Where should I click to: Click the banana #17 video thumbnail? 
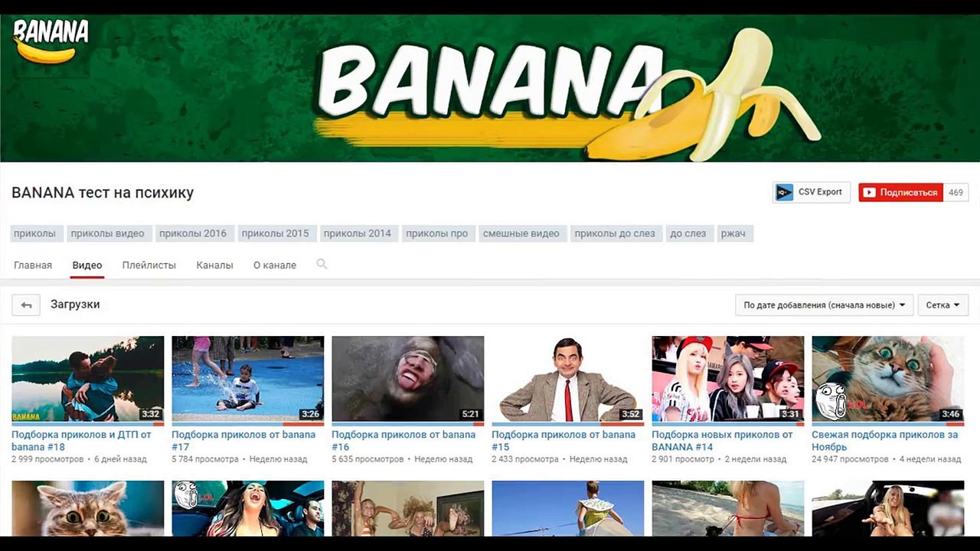tap(247, 380)
